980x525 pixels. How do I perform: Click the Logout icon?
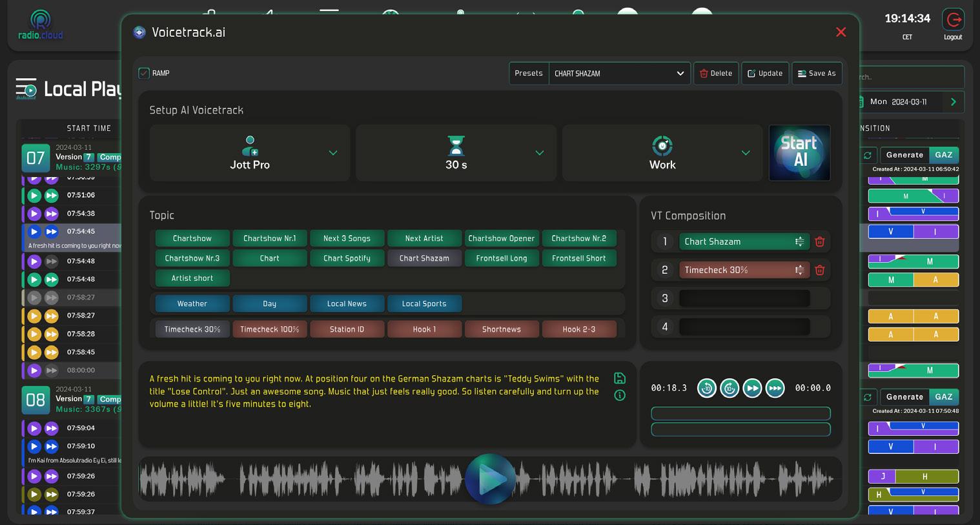(953, 20)
